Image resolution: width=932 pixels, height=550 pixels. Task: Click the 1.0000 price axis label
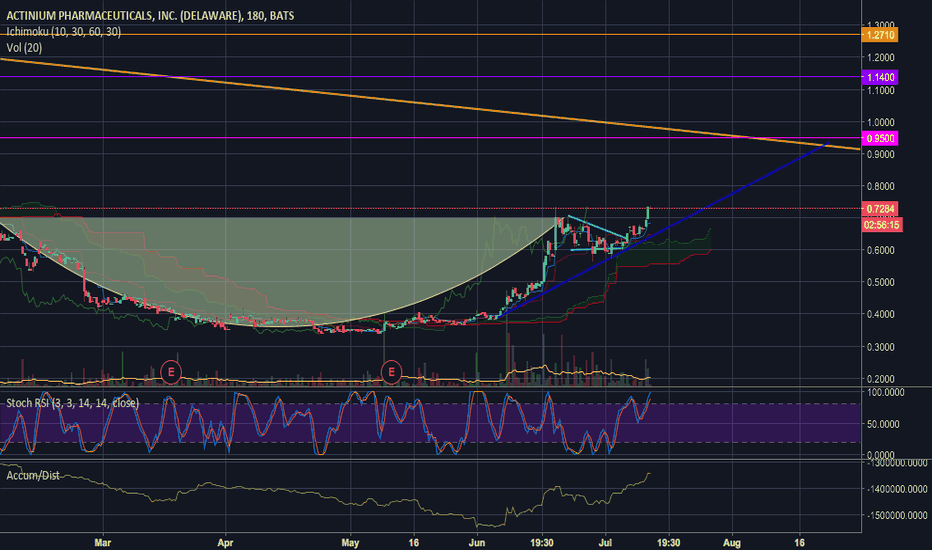click(x=881, y=122)
